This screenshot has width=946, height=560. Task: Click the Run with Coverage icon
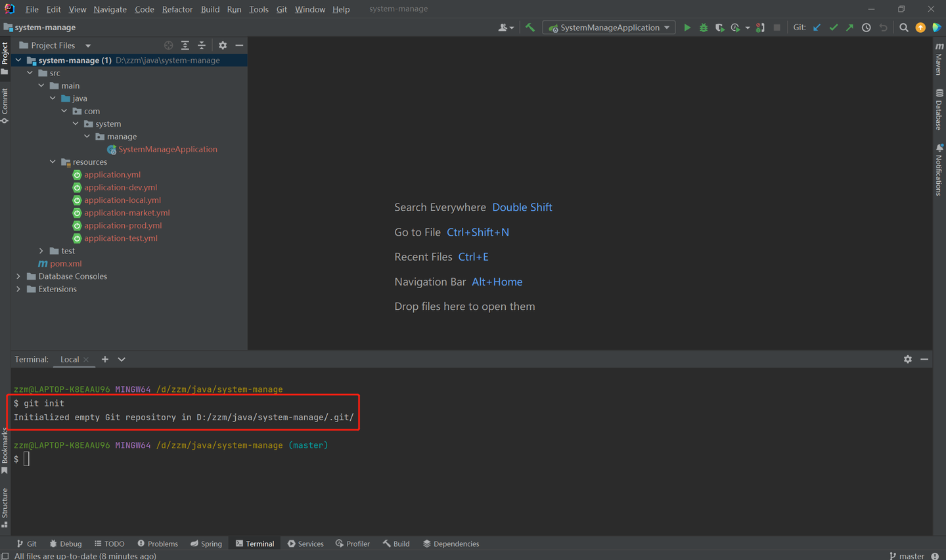click(720, 28)
